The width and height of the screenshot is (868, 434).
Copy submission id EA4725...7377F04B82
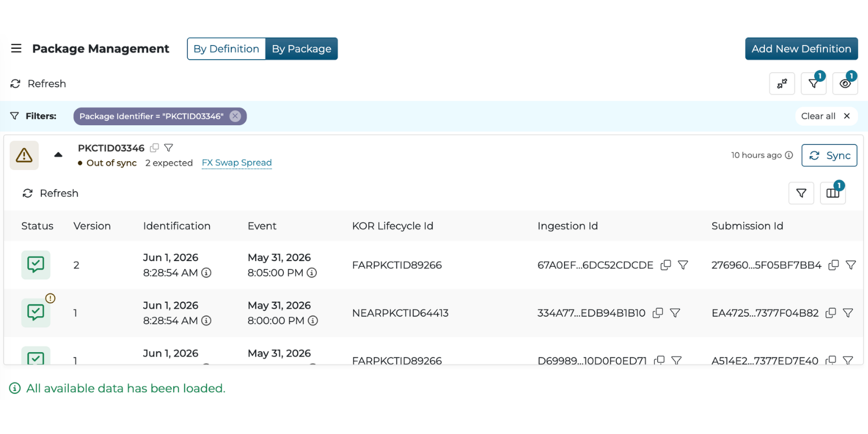(x=831, y=312)
